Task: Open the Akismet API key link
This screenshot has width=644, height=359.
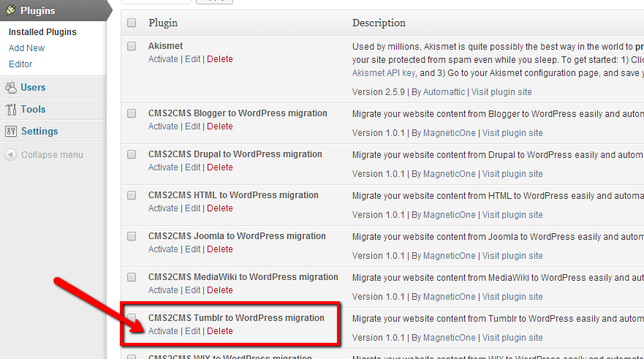Action: tap(384, 73)
